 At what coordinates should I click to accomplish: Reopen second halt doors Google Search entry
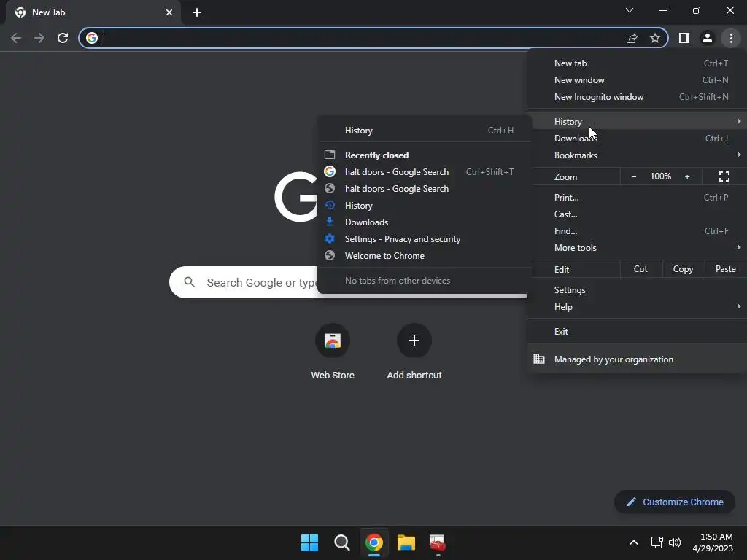coord(424,189)
